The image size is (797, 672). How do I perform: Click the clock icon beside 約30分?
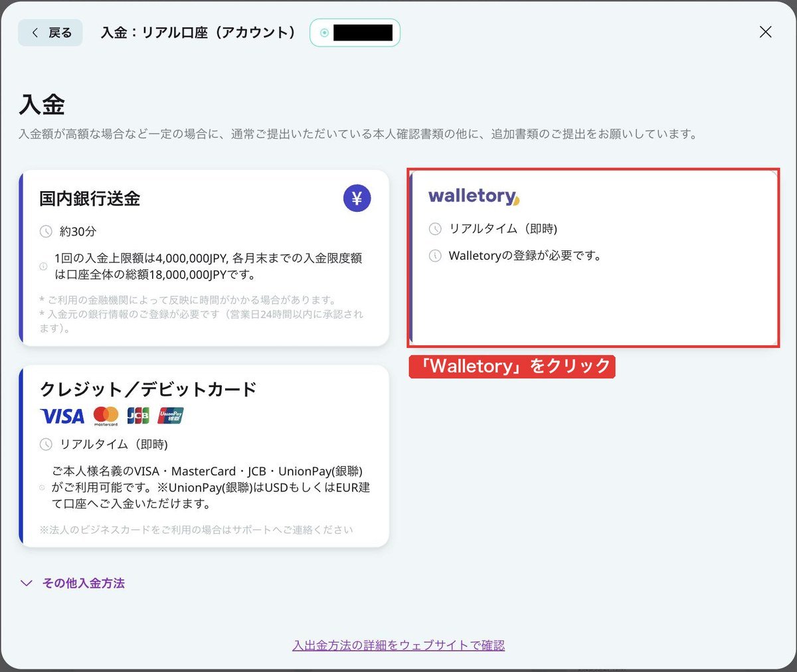(x=46, y=231)
